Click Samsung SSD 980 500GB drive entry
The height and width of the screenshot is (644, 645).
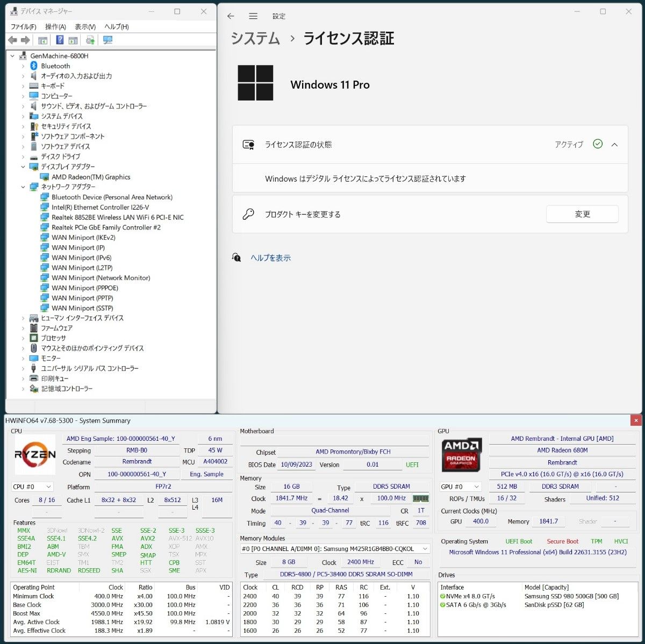[571, 596]
